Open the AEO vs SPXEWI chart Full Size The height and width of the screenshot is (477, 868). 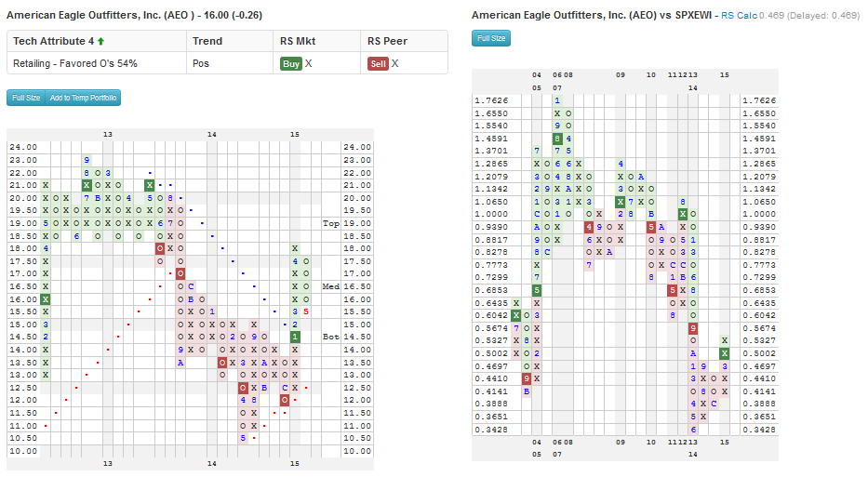click(491, 38)
